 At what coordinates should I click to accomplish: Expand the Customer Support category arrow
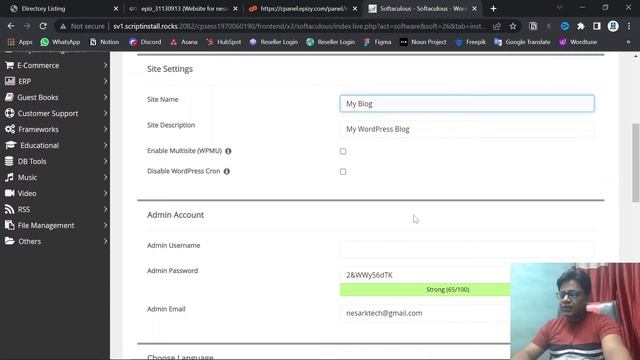coord(105,113)
